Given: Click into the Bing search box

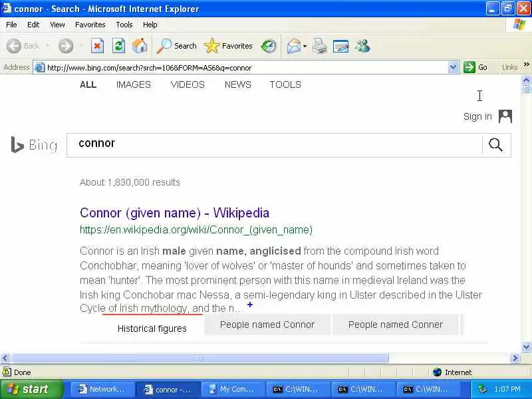Looking at the screenshot, I should coord(274,145).
